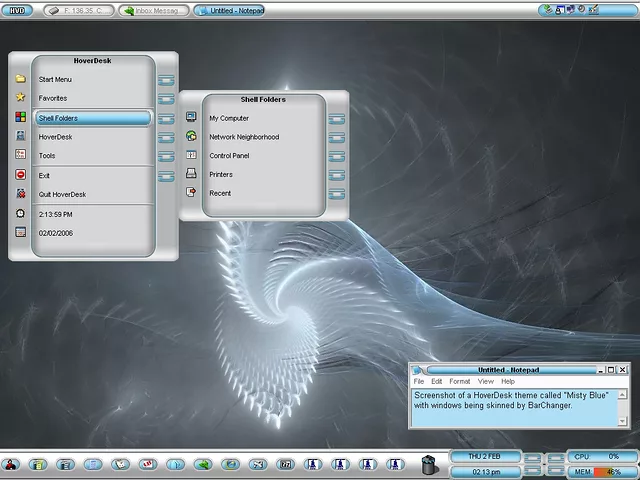Expand the Tools submenu arrow button
Image resolution: width=640 pixels, height=480 pixels.
pyautogui.click(x=166, y=156)
